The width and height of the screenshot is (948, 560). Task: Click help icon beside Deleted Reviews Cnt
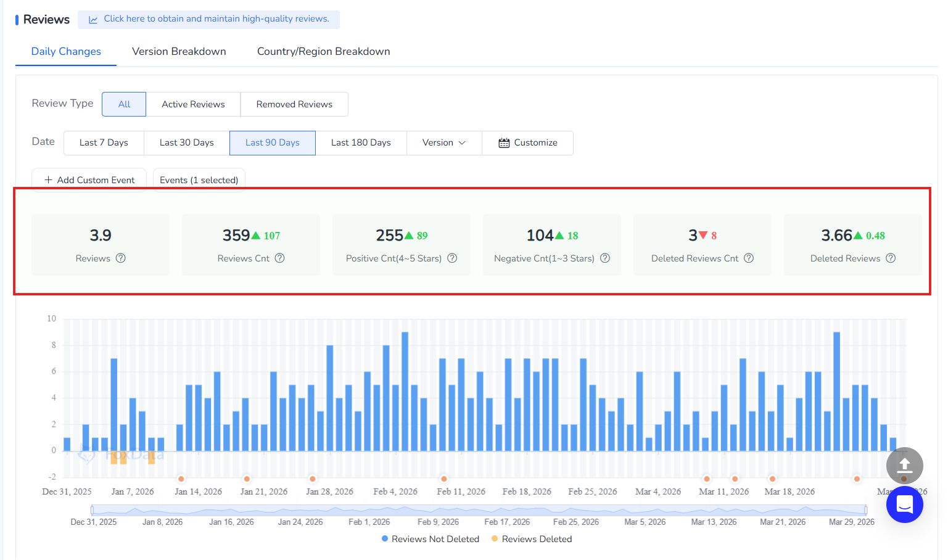tap(749, 258)
